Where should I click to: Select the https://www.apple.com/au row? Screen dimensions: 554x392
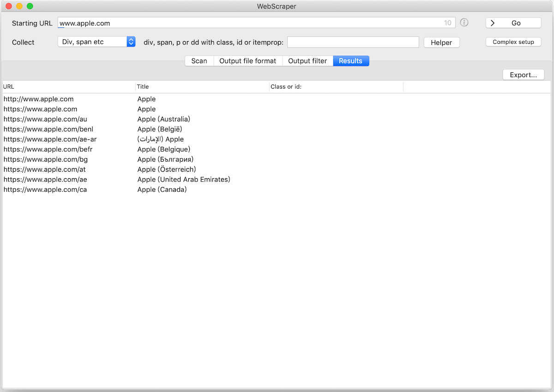(x=277, y=119)
